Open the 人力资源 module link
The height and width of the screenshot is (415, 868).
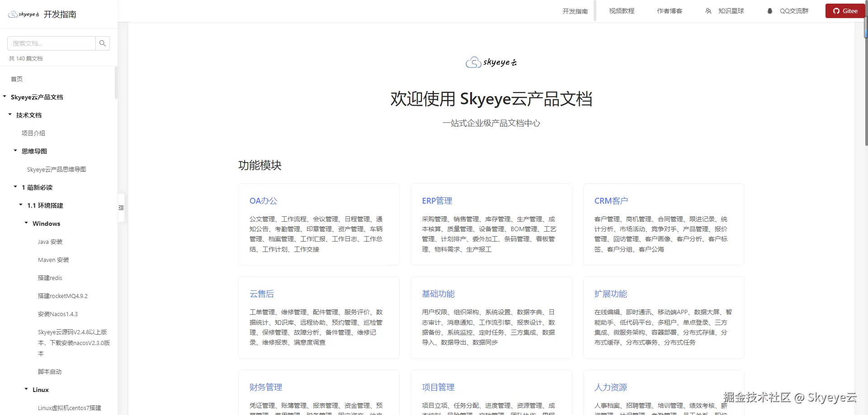coord(611,387)
